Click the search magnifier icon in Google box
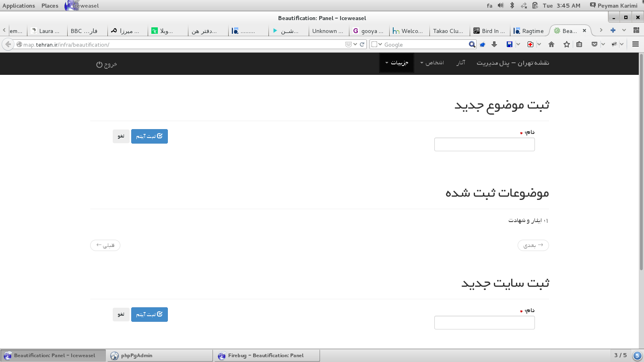This screenshot has height=362, width=644. point(472,45)
